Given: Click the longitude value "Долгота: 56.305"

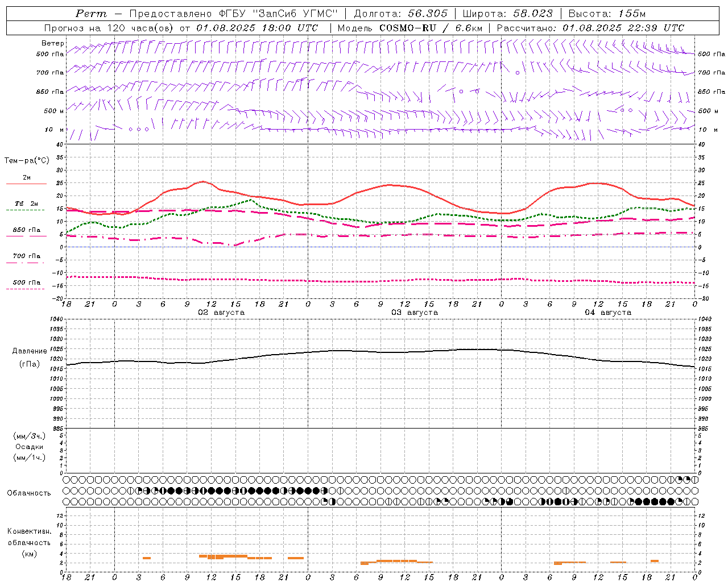Looking at the screenshot, I should pos(401,14).
